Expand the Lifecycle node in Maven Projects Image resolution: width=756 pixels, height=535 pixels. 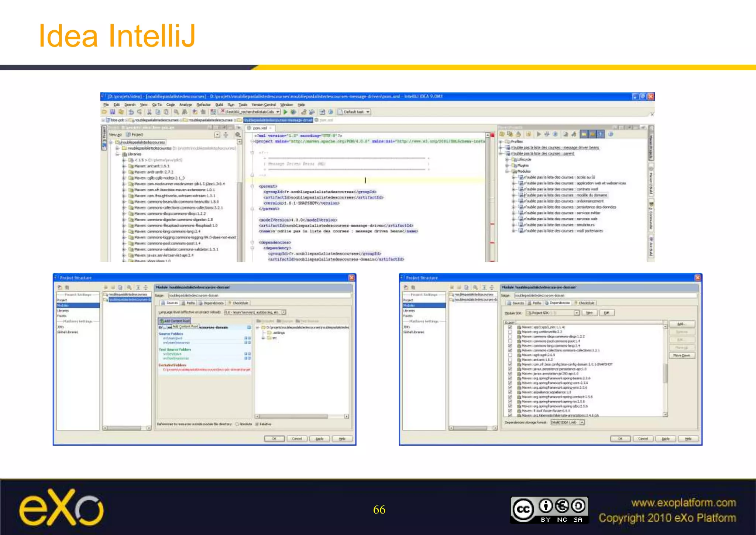pos(507,160)
